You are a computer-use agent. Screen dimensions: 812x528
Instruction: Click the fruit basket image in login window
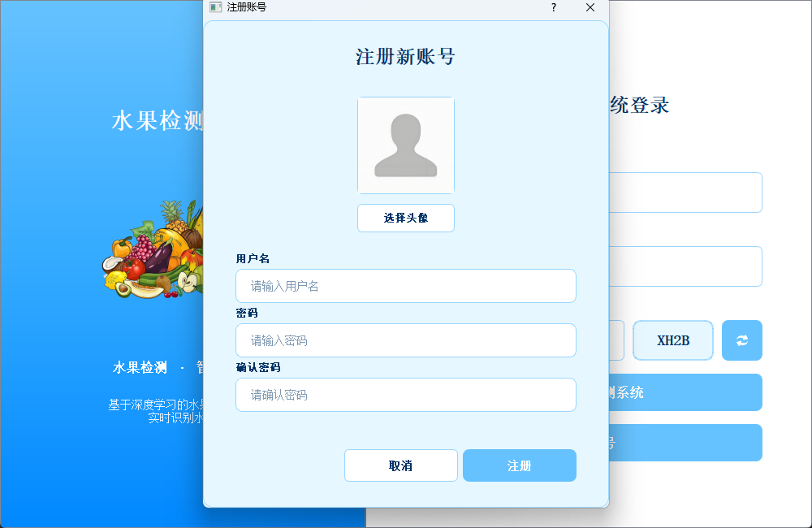(x=153, y=249)
